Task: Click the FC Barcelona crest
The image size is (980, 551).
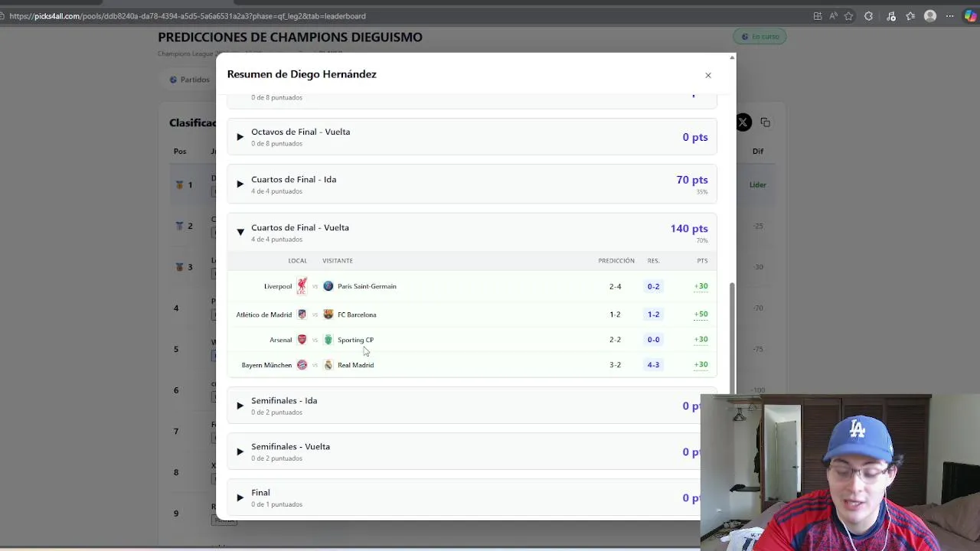Action: click(x=328, y=315)
